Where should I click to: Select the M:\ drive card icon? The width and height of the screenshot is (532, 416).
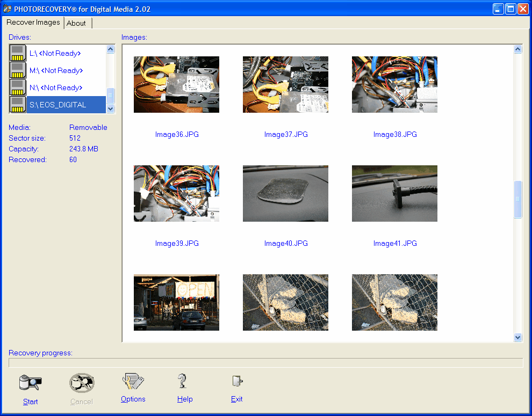click(18, 70)
